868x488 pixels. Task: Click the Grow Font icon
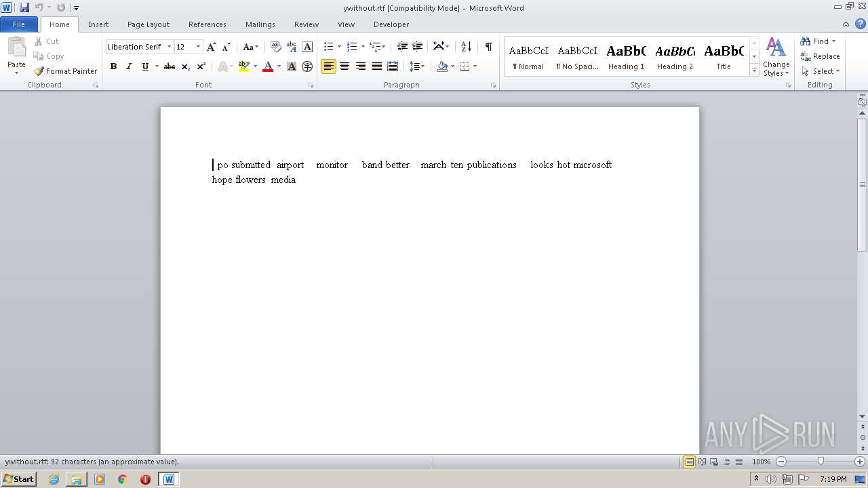212,47
